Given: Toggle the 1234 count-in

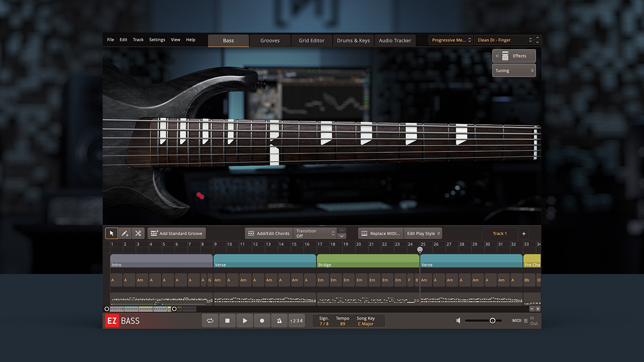Looking at the screenshot, I should pos(296,321).
